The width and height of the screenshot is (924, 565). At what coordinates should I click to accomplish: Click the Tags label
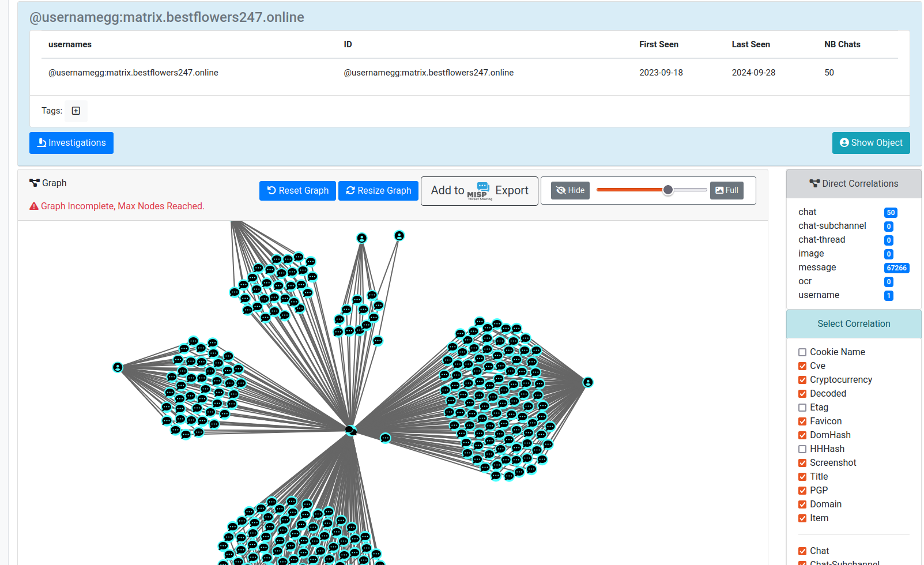[x=52, y=111]
